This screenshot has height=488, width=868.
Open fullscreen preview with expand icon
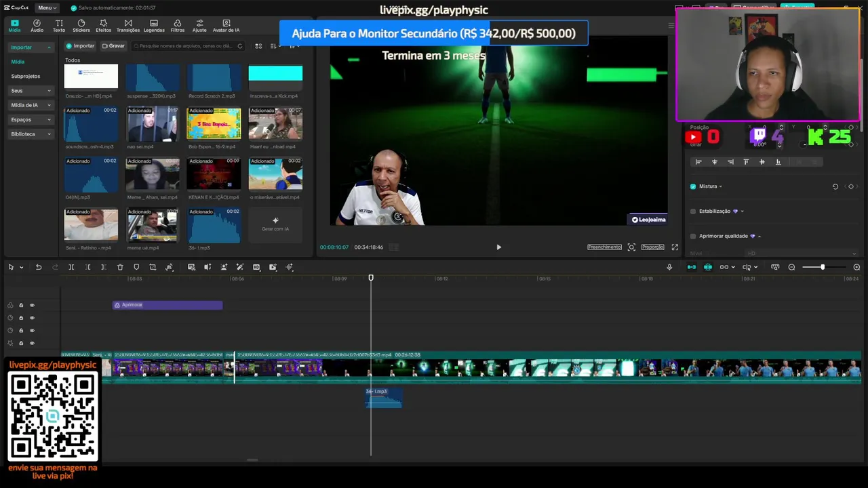tap(675, 247)
